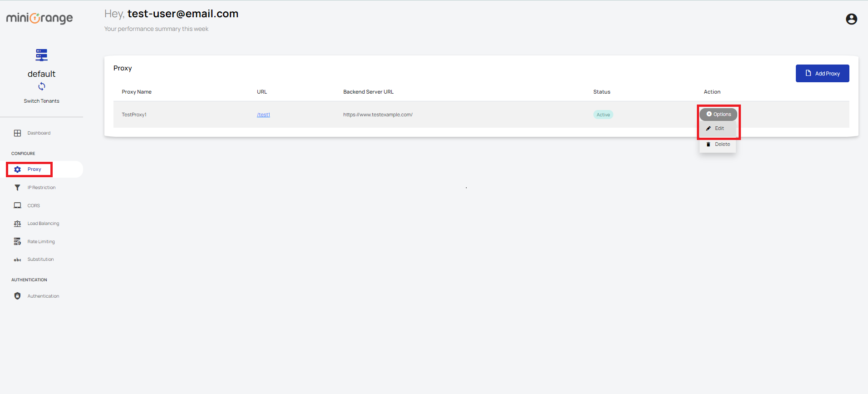Go to the CORS configuration

point(34,206)
